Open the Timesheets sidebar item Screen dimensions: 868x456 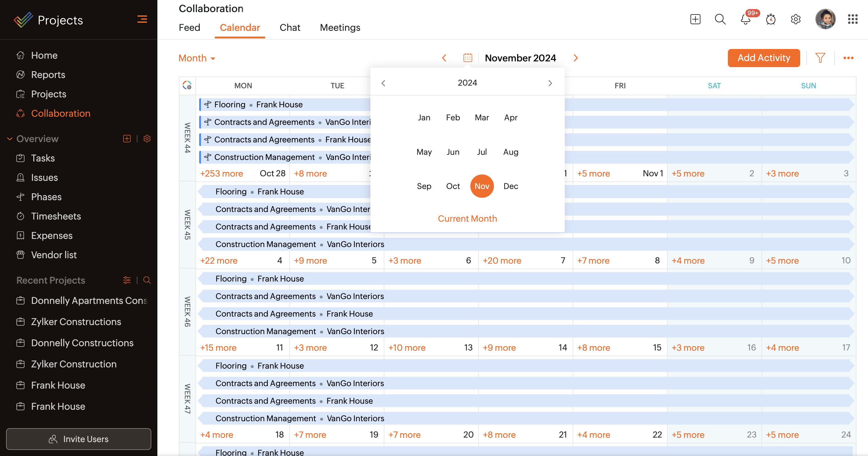[56, 216]
